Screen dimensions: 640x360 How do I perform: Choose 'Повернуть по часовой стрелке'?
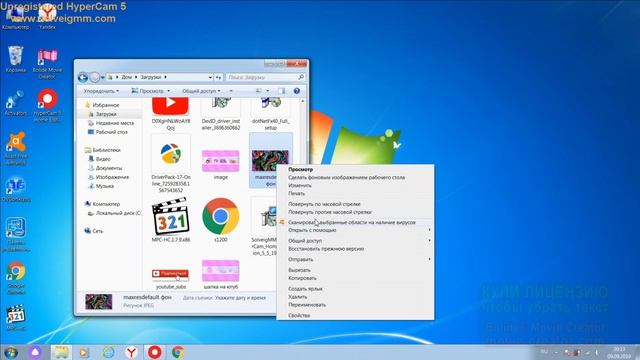pos(324,204)
